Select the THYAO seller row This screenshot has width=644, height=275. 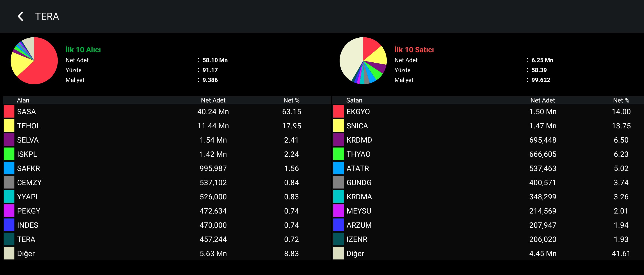click(x=358, y=154)
